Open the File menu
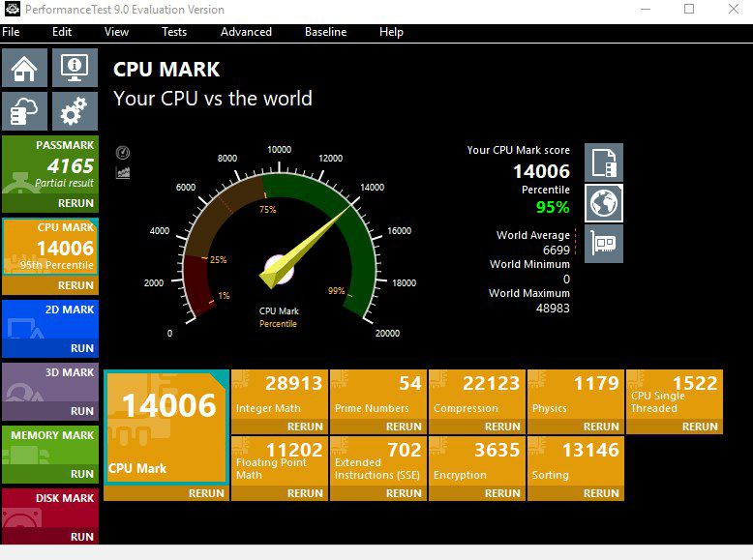This screenshot has width=753, height=560. [11, 32]
